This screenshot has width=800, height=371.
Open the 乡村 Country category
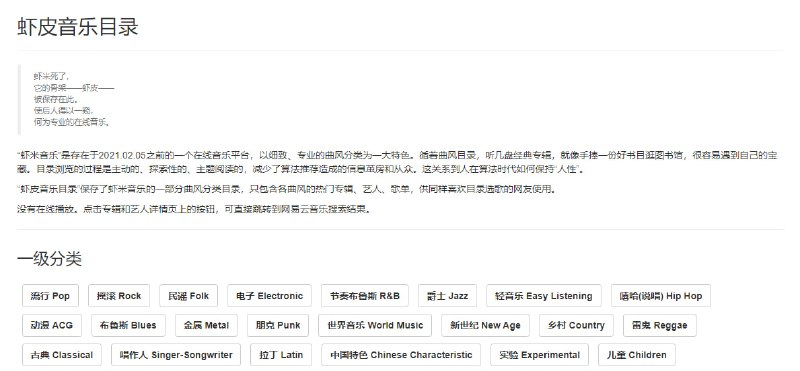576,325
